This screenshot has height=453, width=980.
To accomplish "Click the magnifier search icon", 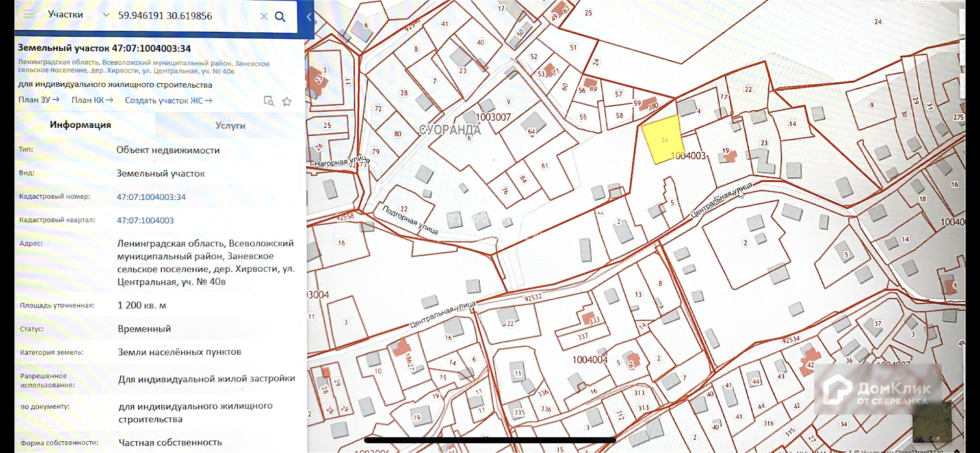I will tap(280, 16).
